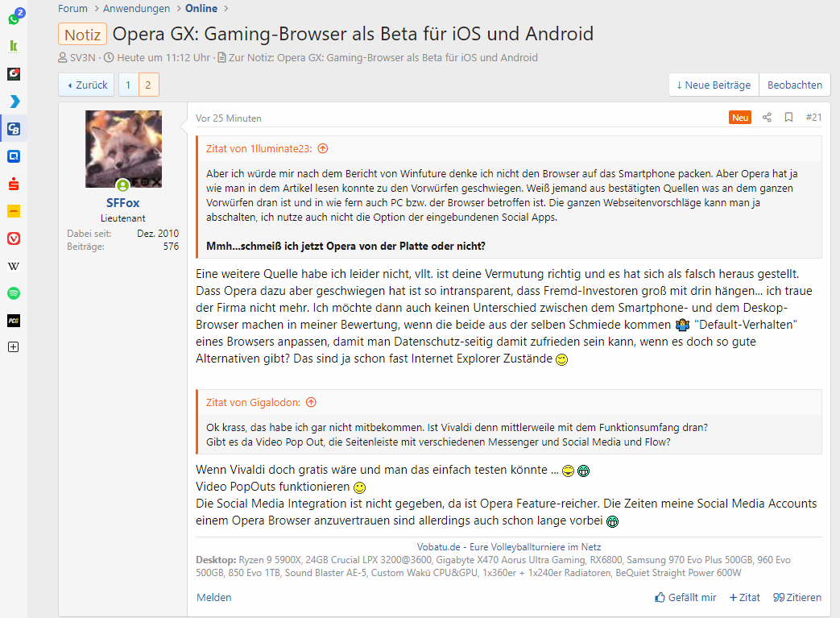Viewport: 840px width, 618px height.
Task: Open WhatsApp in the sidebar
Action: point(14,19)
